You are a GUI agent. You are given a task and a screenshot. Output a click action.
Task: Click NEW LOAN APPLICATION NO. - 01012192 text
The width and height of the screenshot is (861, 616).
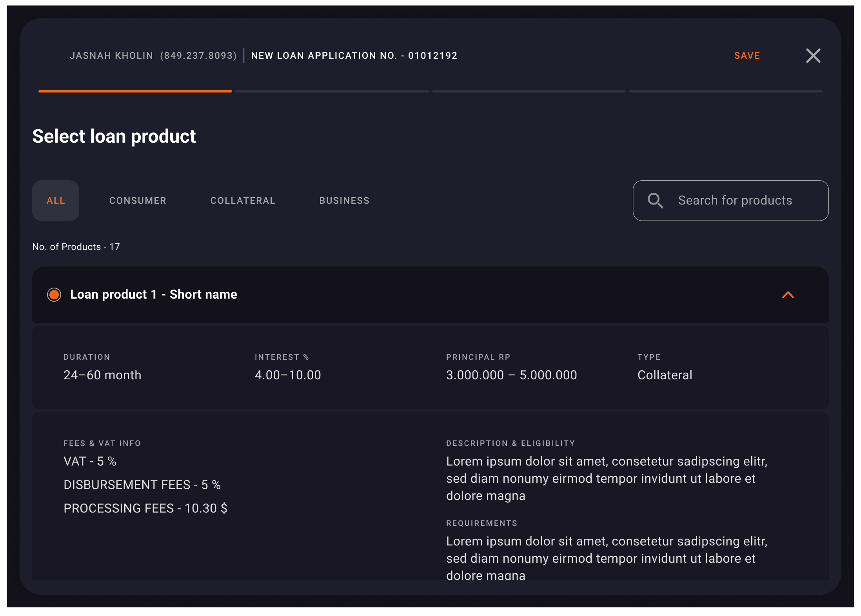click(x=354, y=56)
